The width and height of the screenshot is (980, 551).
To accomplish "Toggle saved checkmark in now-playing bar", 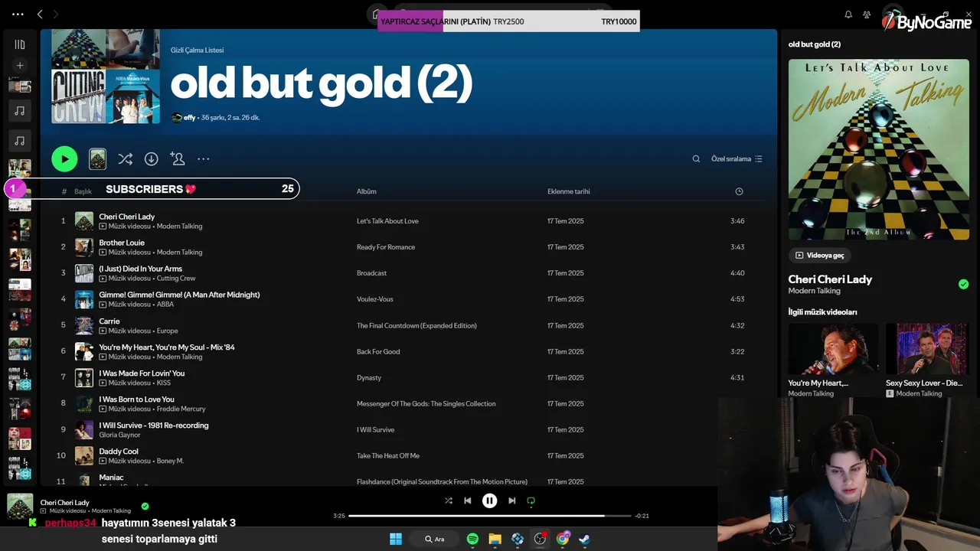I will (x=145, y=506).
